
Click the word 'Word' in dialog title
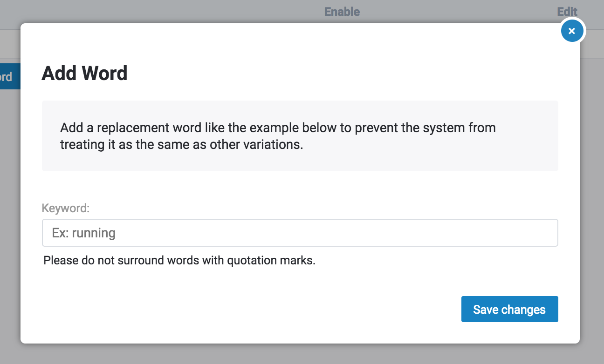(x=105, y=74)
